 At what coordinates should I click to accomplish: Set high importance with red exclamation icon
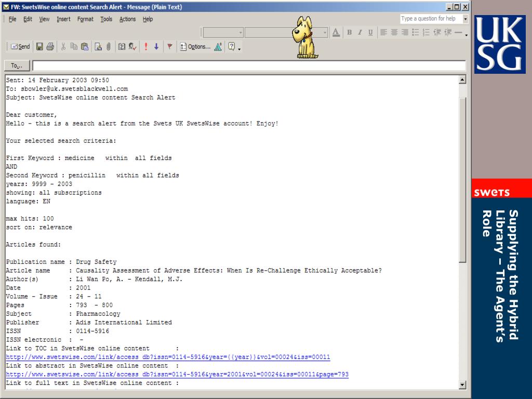click(x=146, y=46)
